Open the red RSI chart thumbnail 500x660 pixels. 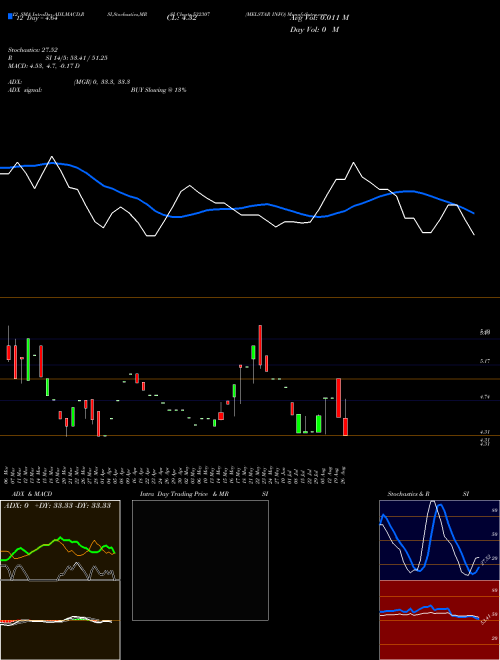point(439,620)
